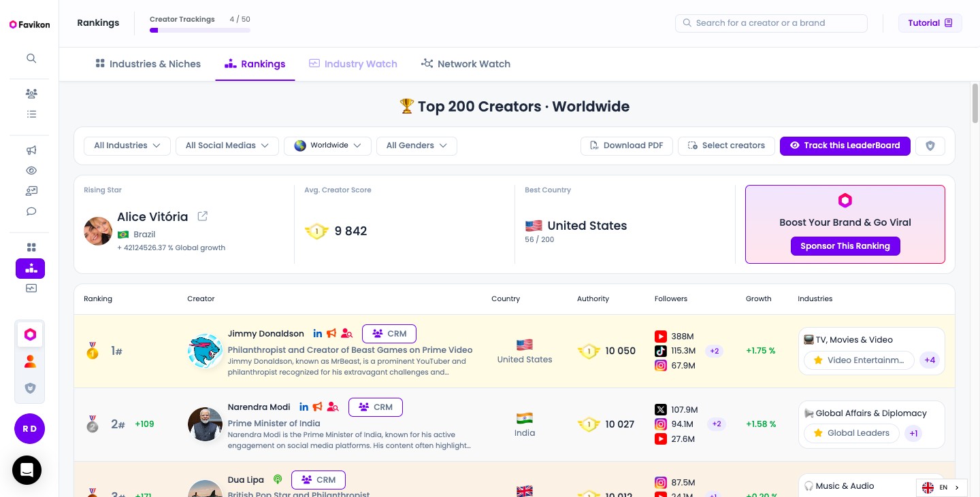The image size is (980, 497).
Task: Click CRM button for Dua Lipa
Action: [318, 479]
